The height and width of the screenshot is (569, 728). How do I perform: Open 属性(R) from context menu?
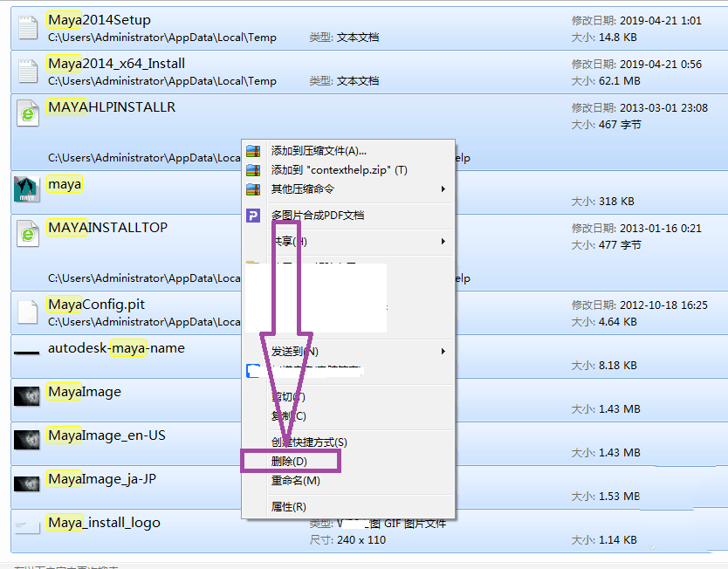coord(347,507)
